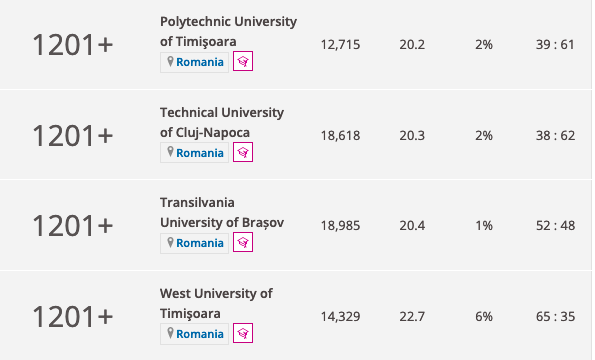The width and height of the screenshot is (595, 360).
Task: Open Technical University of Cluj-Napoca page
Action: (x=222, y=123)
